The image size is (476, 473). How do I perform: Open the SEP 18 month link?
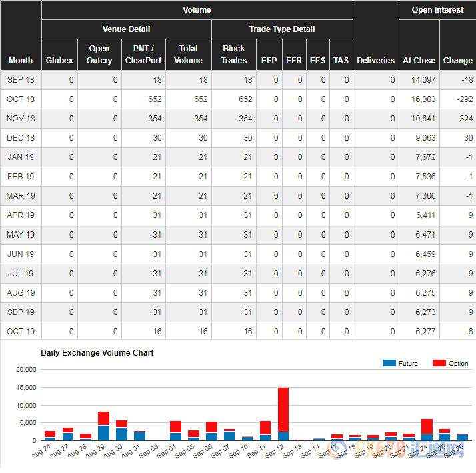[21, 80]
